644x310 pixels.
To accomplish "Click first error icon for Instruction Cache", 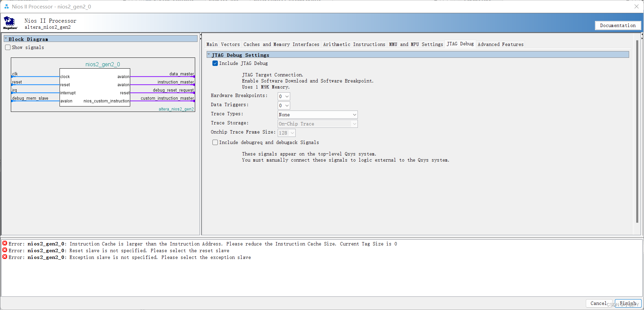I will [x=5, y=243].
